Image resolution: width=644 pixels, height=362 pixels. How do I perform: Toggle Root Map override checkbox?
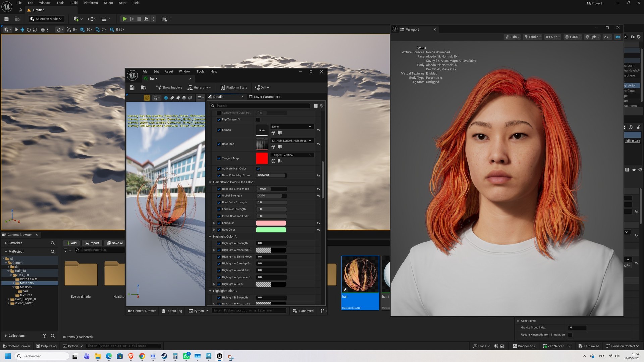pos(219,144)
